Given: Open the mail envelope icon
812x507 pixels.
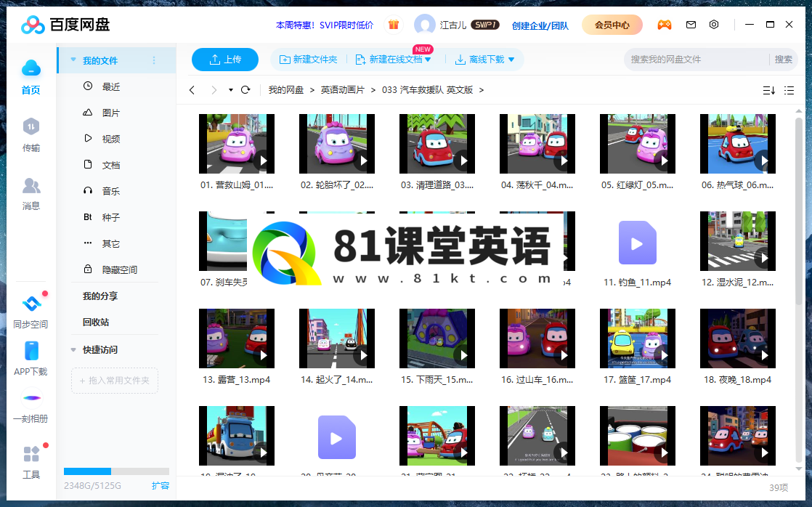Looking at the screenshot, I should click(691, 25).
